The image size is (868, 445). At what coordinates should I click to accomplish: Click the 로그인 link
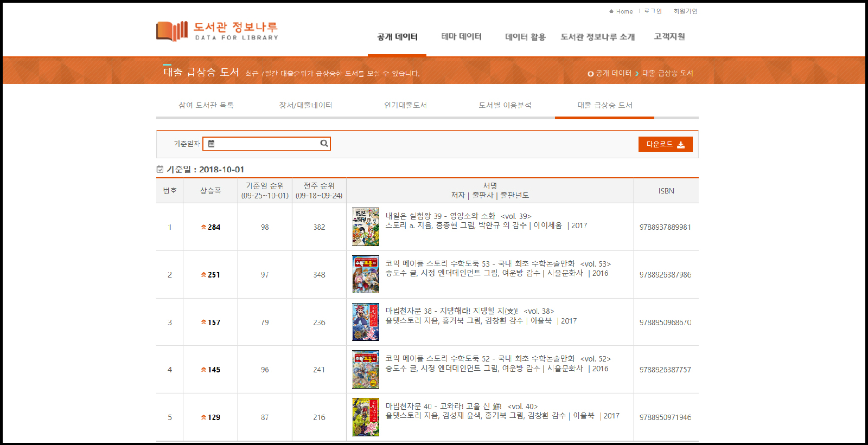point(653,11)
